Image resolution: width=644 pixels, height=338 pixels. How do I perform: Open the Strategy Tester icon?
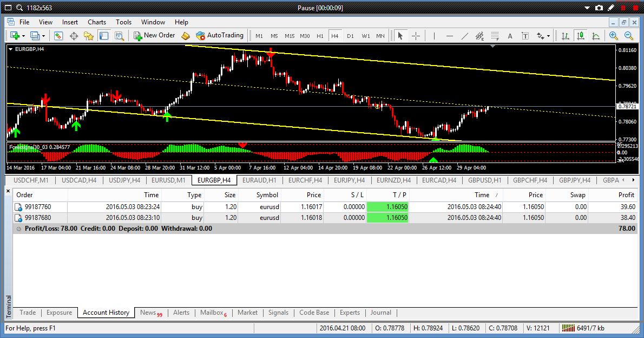coord(119,36)
